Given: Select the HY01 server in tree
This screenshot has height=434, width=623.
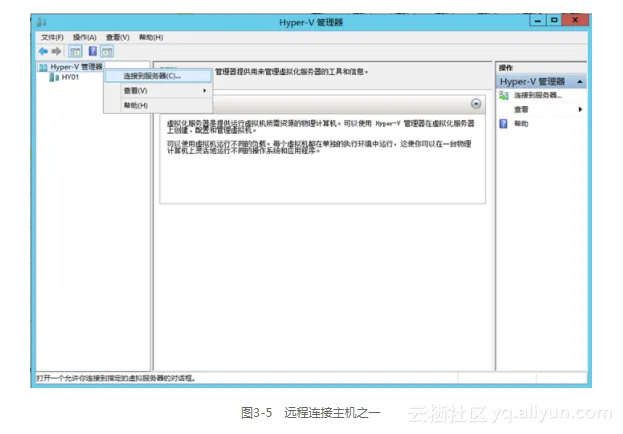Looking at the screenshot, I should [70, 77].
